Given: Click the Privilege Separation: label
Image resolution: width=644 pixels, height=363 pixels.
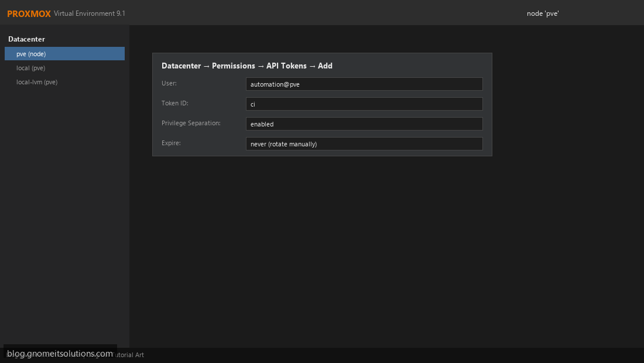Looking at the screenshot, I should pyautogui.click(x=191, y=123).
